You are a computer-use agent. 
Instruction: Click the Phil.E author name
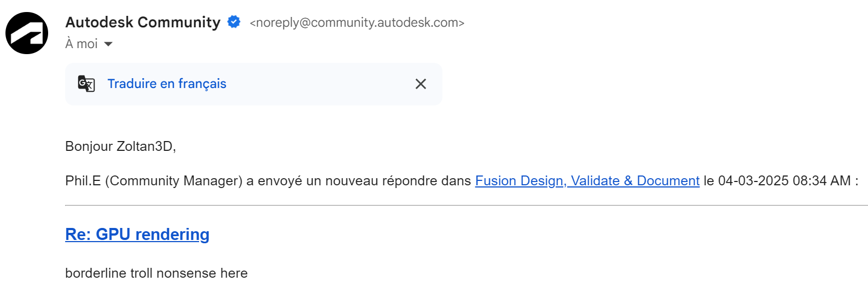pos(83,181)
